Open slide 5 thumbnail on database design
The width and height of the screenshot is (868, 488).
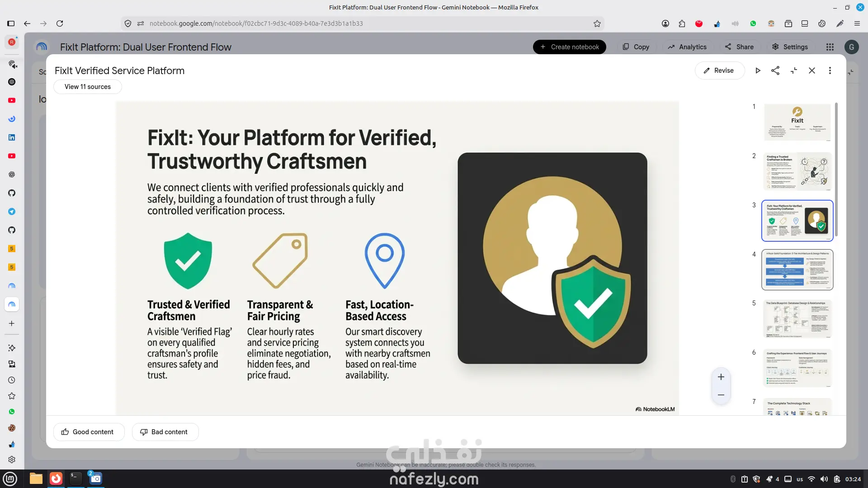(797, 319)
